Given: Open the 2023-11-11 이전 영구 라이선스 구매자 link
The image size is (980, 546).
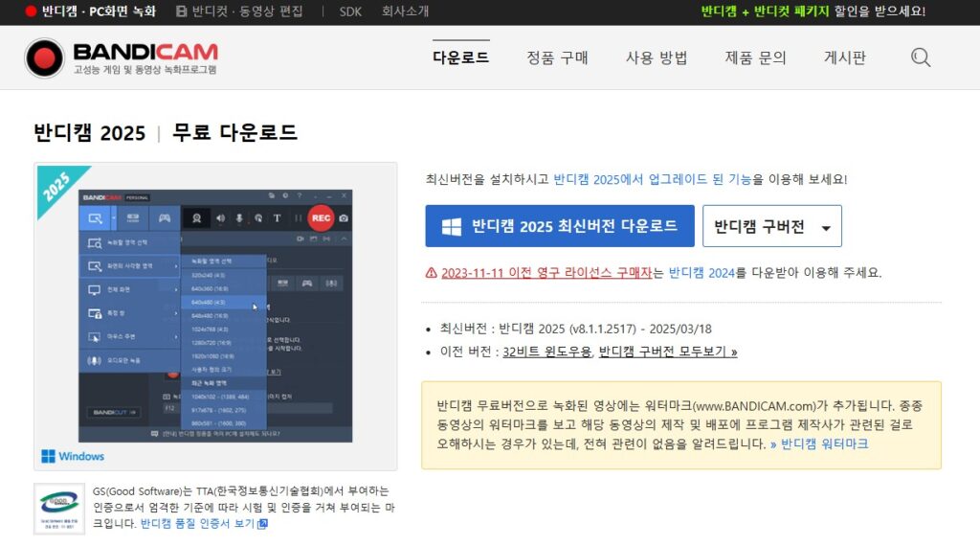Looking at the screenshot, I should pos(546,273).
